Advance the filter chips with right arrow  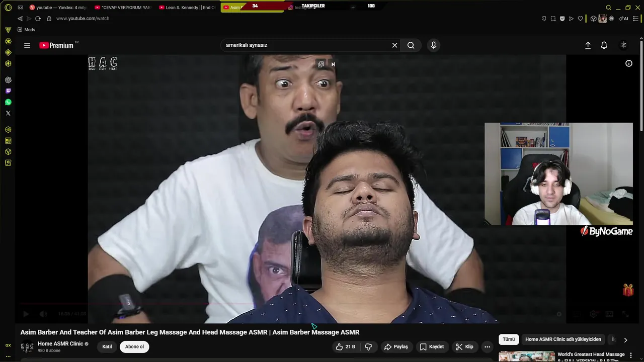[x=625, y=340]
